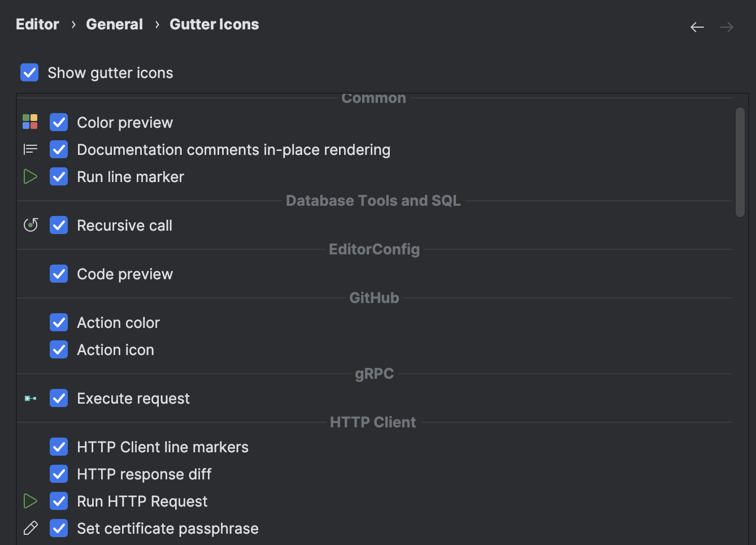This screenshot has height=545, width=756.
Task: Click the green Run line marker play icon
Action: point(30,176)
